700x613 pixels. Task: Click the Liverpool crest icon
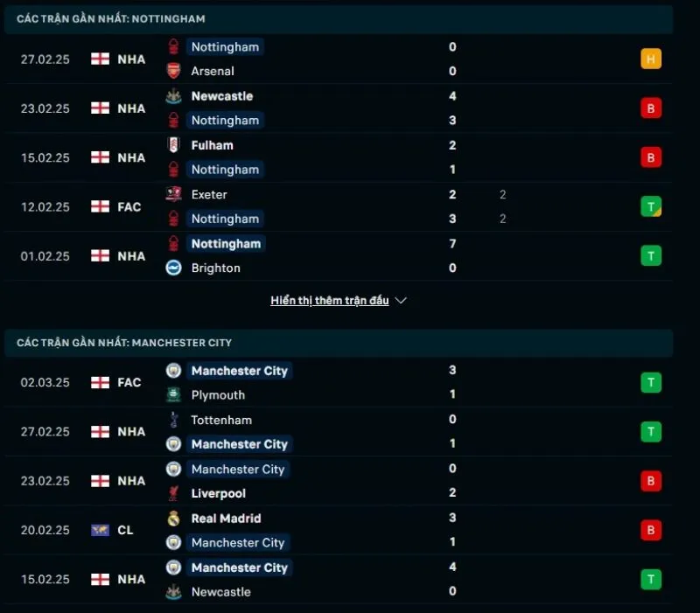pos(174,492)
